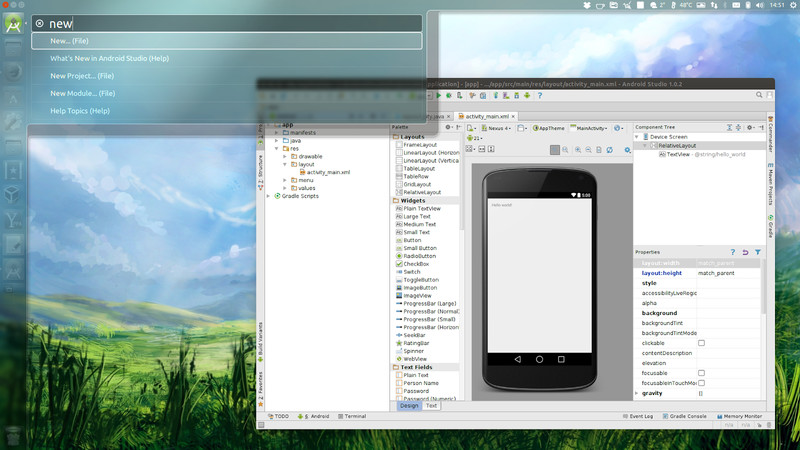Open Gradle Console
This screenshot has height=450, width=800.
coord(684,416)
